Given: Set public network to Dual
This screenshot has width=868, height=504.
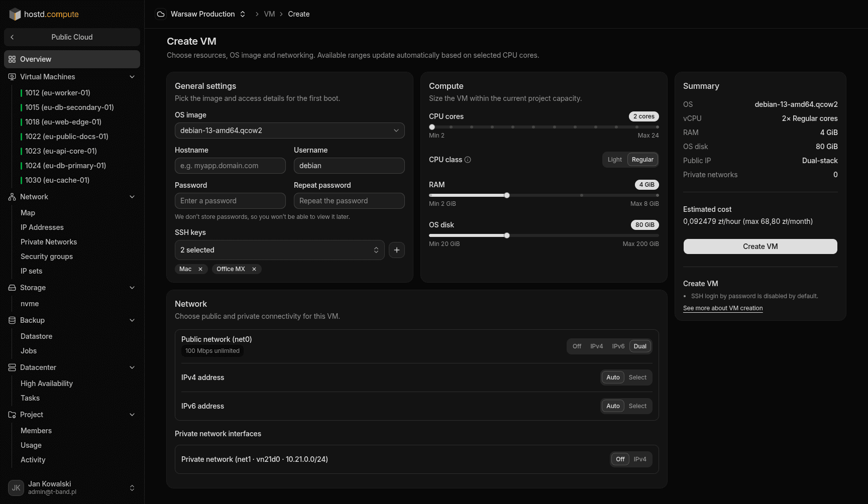Looking at the screenshot, I should pyautogui.click(x=640, y=346).
